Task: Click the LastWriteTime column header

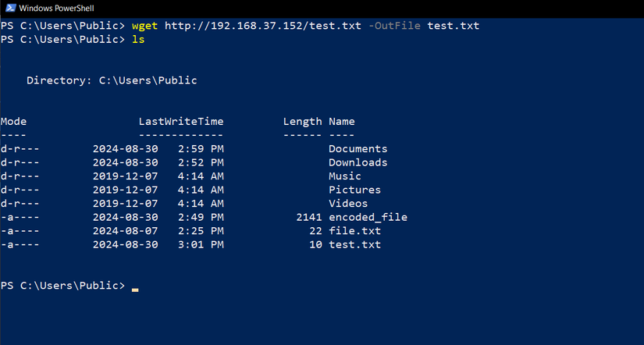Action: point(181,121)
